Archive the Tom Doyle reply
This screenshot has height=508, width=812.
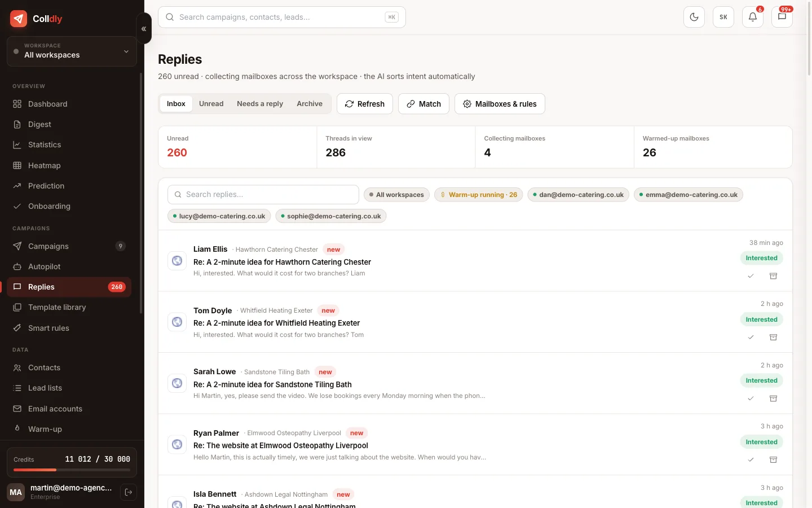pos(774,337)
